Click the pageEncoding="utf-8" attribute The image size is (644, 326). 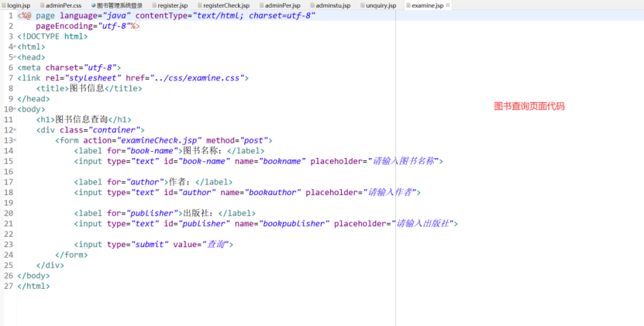tap(84, 26)
